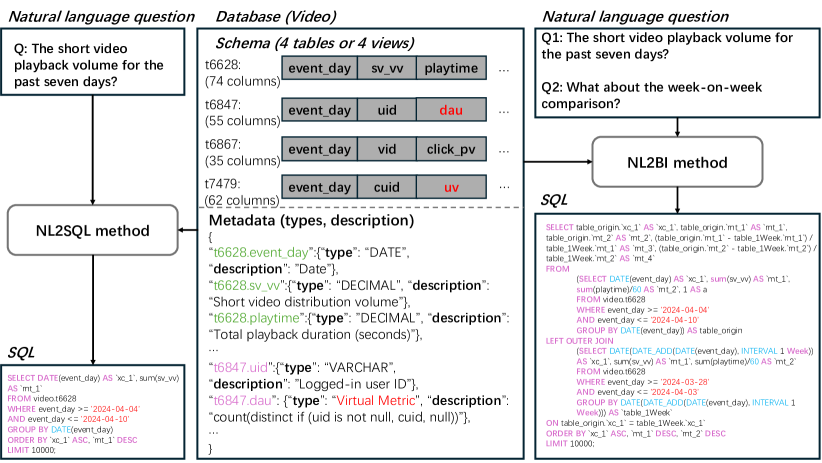Click Total playback duration (seconds) description
The width and height of the screenshot is (822, 463).
(316, 334)
